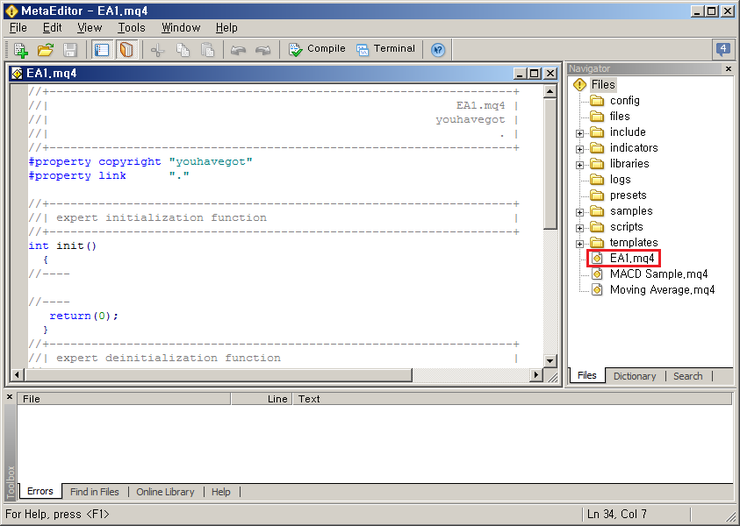Open the Edit menu
Viewport: 740px width, 526px height.
52,28
